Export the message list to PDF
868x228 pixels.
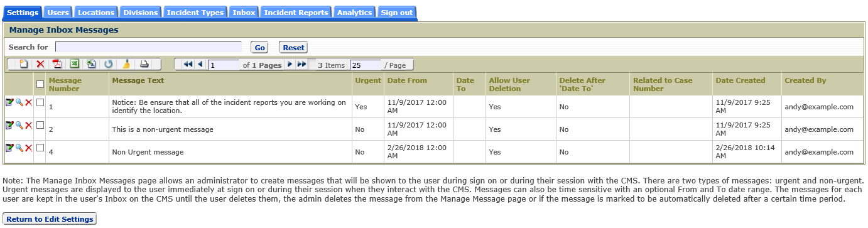(57, 64)
